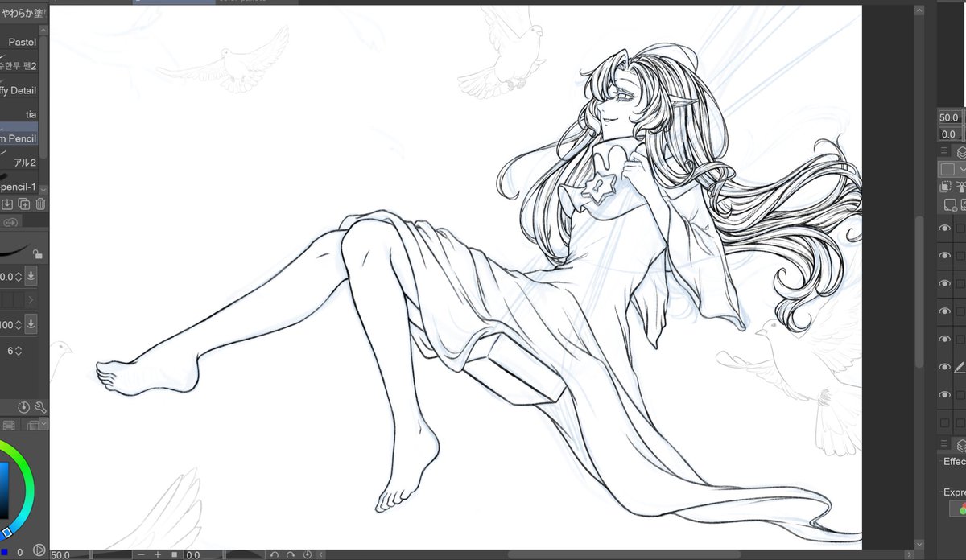
Task: Click the duplicate sub tool icon
Action: (24, 204)
